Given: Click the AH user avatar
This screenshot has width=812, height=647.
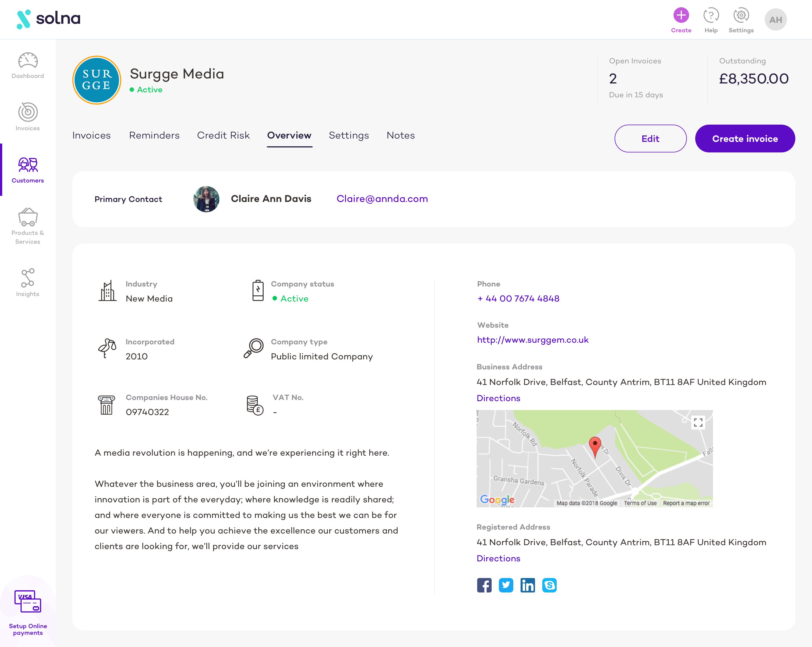Looking at the screenshot, I should tap(776, 19).
